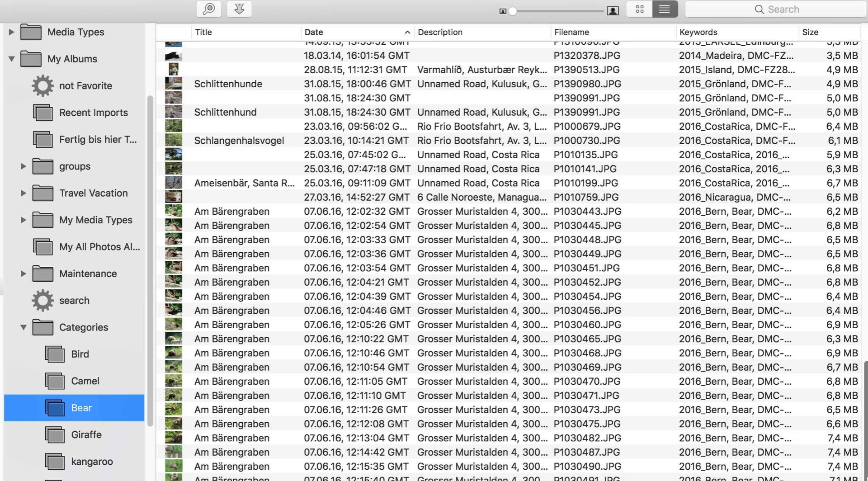The width and height of the screenshot is (868, 481).
Task: Click filename P1010135.JPG
Action: point(585,155)
